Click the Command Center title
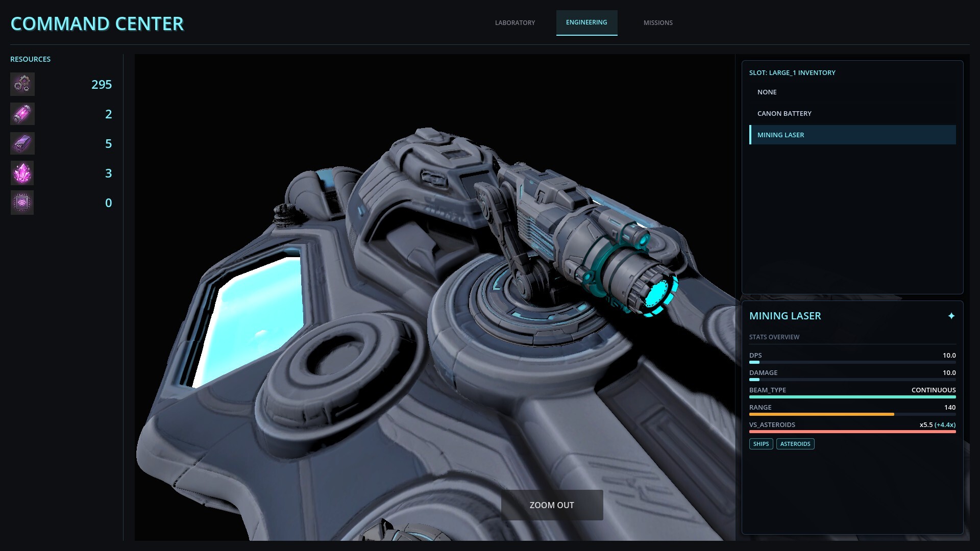 (x=97, y=23)
